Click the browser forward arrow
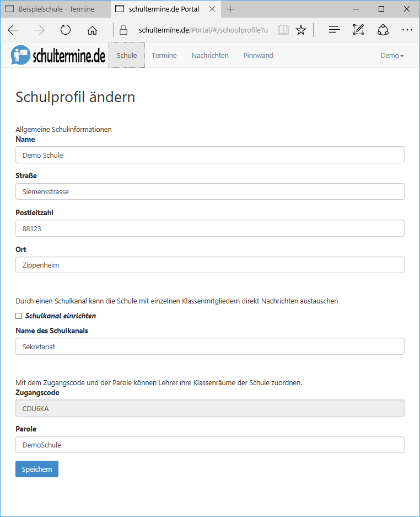This screenshot has height=517, width=420. coord(39,30)
